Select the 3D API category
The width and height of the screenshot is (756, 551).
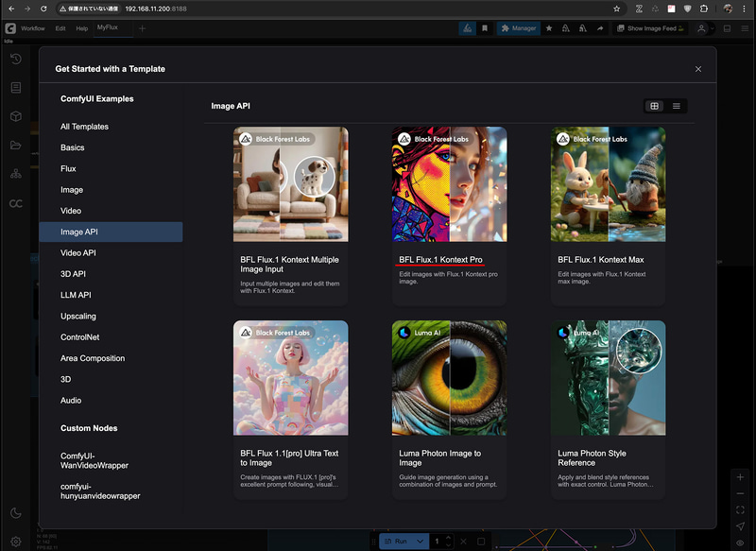(111, 274)
